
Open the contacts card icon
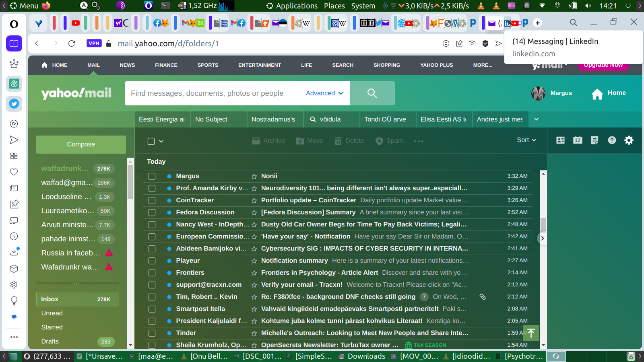click(560, 140)
